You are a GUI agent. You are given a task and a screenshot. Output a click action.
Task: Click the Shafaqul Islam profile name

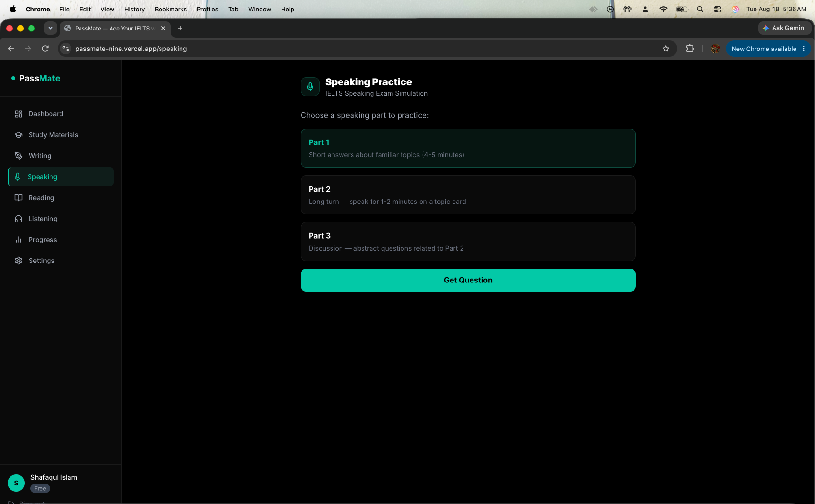[x=54, y=477]
